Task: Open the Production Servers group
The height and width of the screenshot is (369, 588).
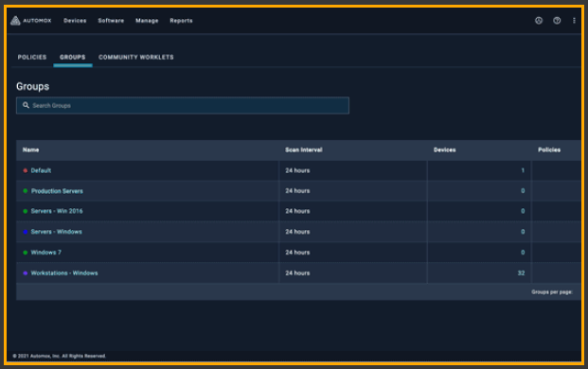Action: click(57, 191)
